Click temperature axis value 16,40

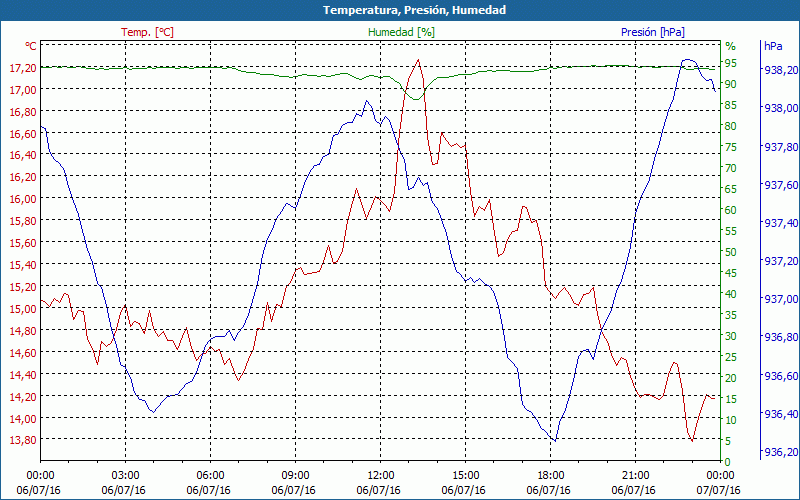[x=23, y=155]
